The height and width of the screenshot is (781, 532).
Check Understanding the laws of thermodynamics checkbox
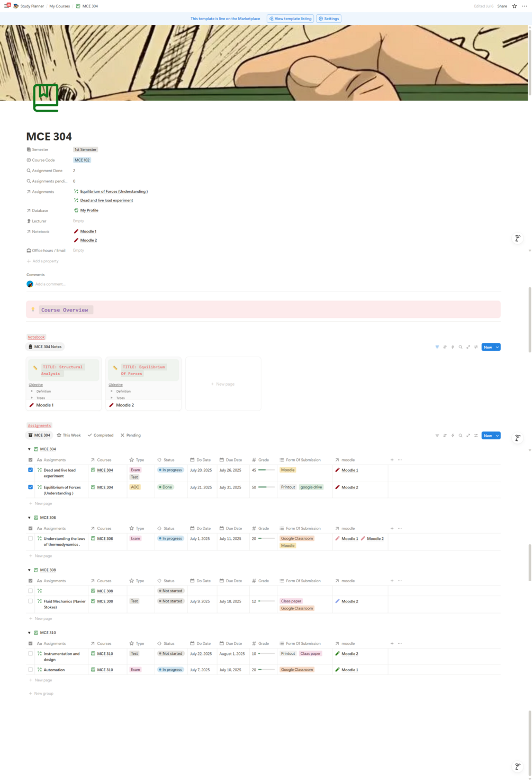[x=30, y=538]
